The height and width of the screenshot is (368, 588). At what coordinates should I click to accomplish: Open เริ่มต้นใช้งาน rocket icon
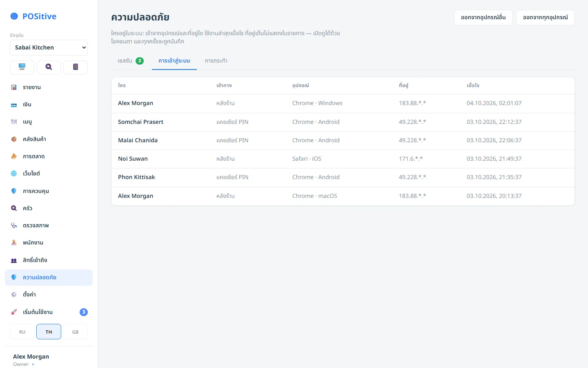point(14,312)
